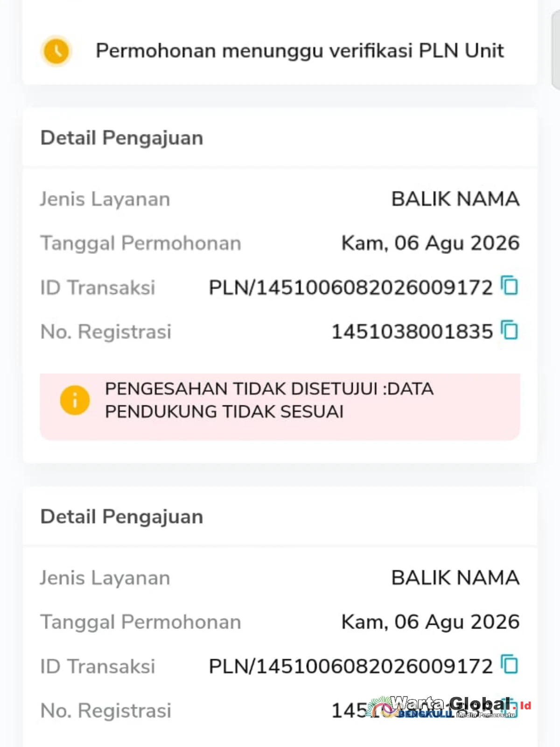
Task: Click the first BALIK NAMA service value
Action: pyautogui.click(x=455, y=199)
